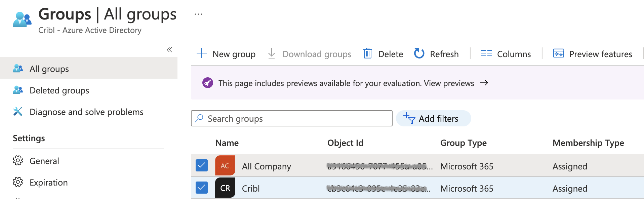
Task: Click the trash can Delete icon
Action: pyautogui.click(x=368, y=53)
